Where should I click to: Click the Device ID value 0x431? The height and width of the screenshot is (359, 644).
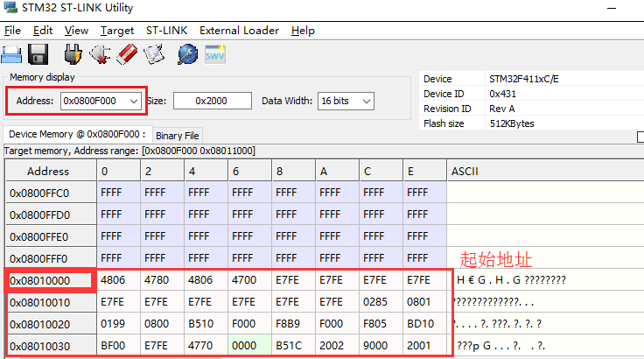click(502, 94)
